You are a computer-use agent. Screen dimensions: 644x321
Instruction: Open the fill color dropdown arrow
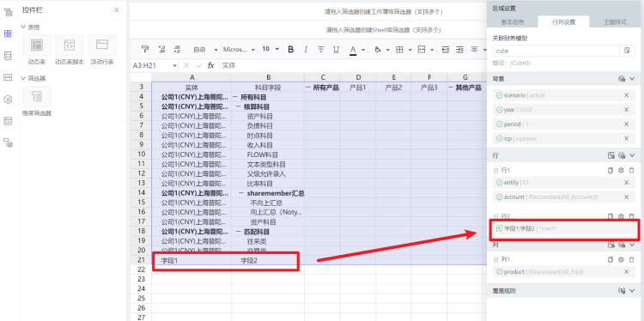(x=388, y=50)
